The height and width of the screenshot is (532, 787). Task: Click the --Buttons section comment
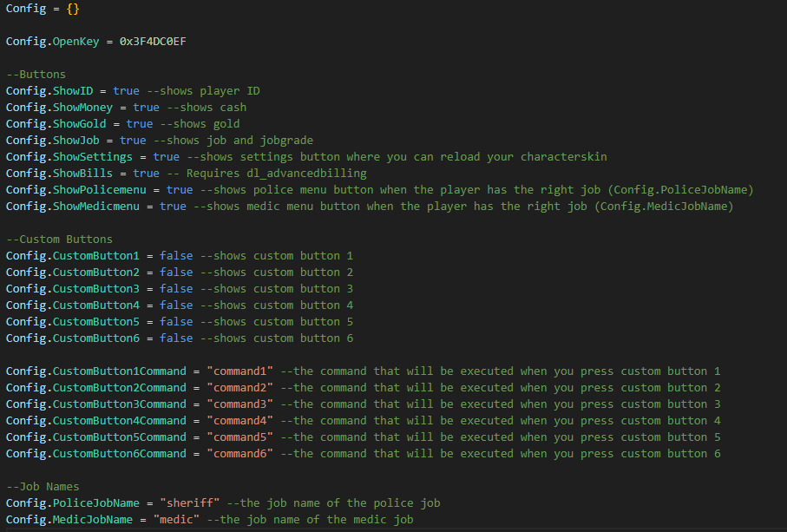36,74
